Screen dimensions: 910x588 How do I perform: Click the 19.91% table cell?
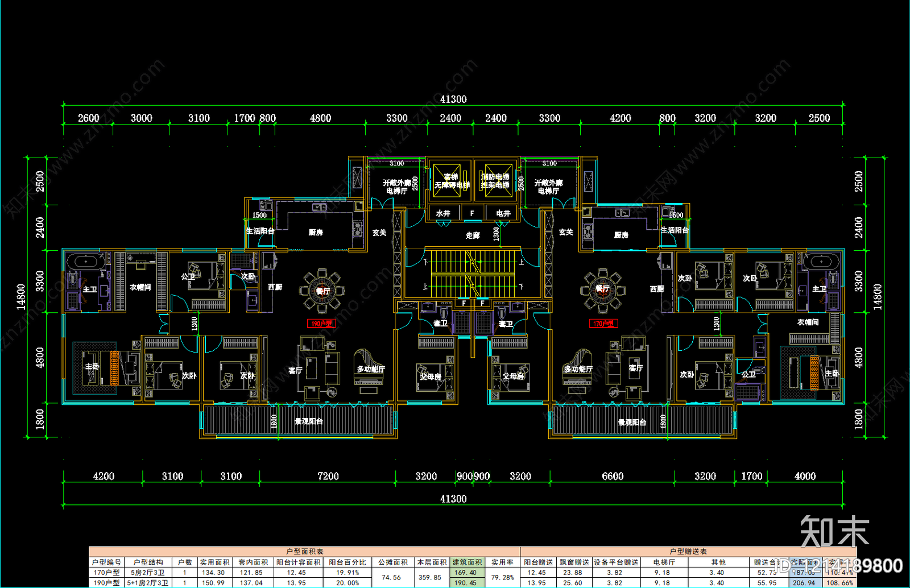pyautogui.click(x=348, y=573)
